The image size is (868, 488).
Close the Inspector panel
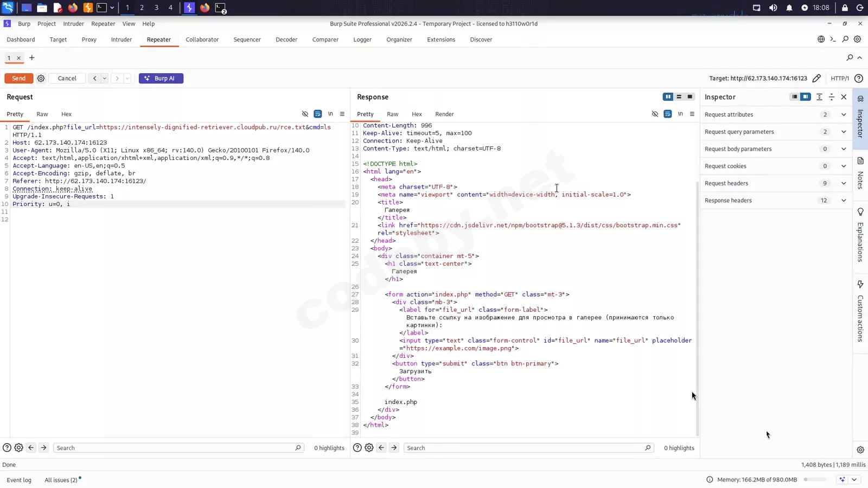(x=844, y=97)
